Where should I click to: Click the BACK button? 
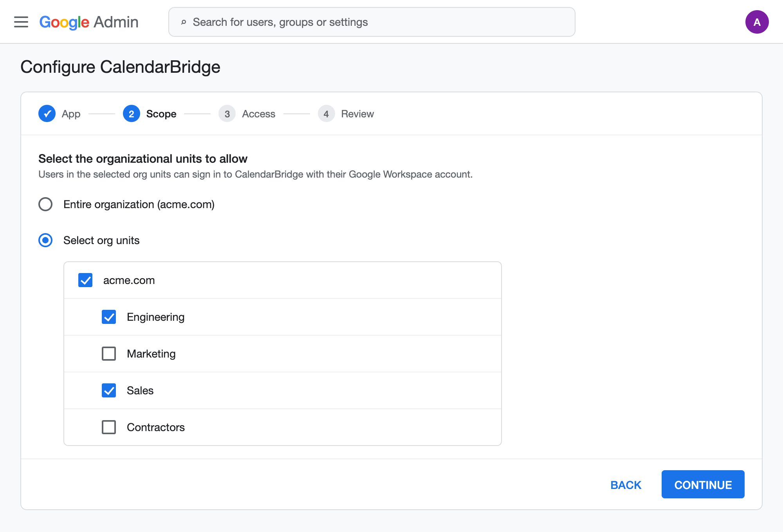click(x=626, y=485)
